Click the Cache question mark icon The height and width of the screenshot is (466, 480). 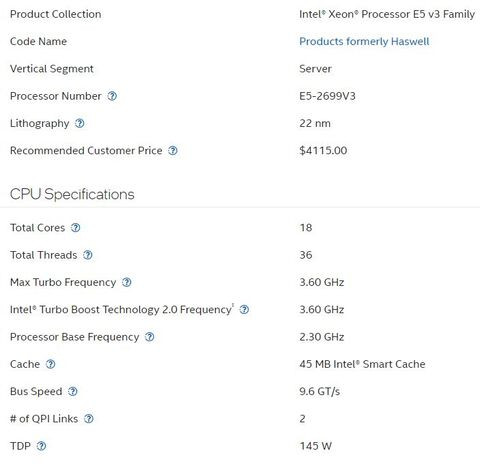(50, 364)
